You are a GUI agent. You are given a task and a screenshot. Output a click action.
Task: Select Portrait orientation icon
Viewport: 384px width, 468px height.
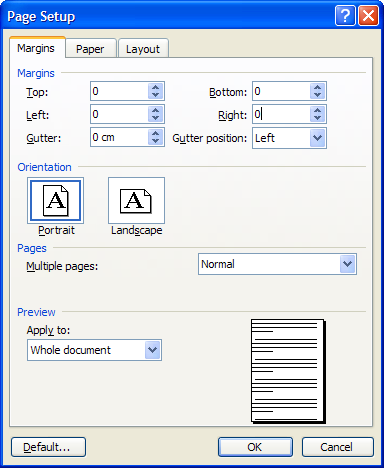click(55, 201)
